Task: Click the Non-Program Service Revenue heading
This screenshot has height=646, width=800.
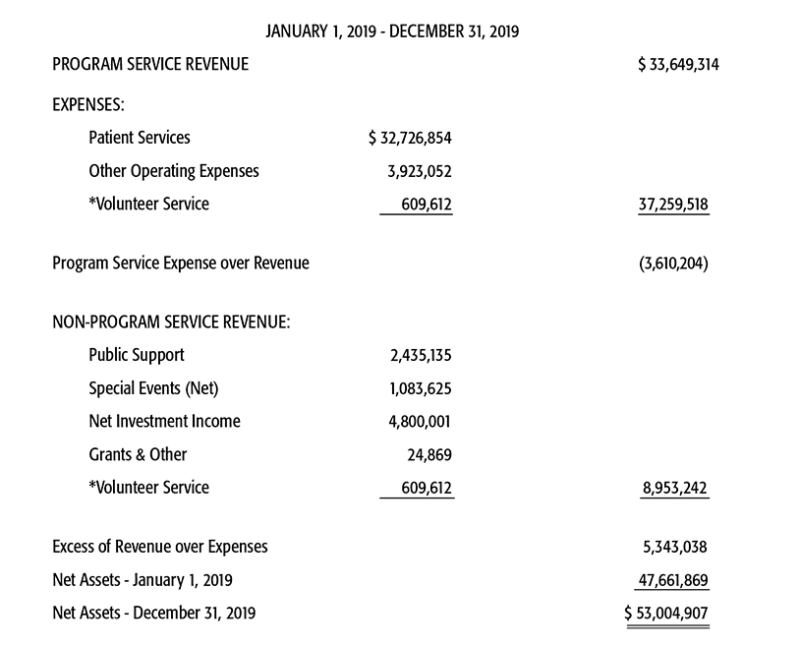Action: coord(171,322)
